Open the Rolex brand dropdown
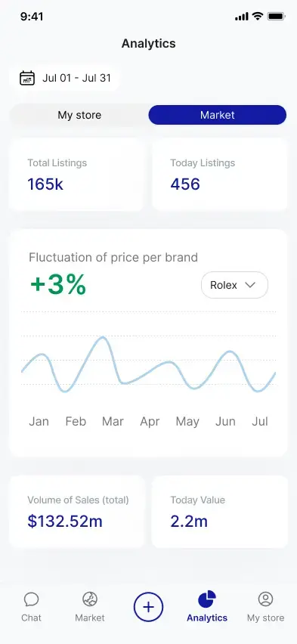 point(234,285)
